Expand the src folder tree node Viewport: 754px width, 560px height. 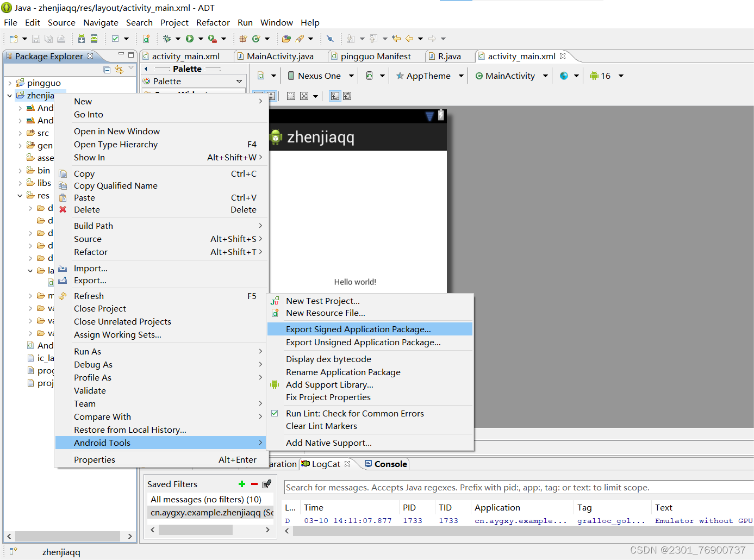[20, 133]
